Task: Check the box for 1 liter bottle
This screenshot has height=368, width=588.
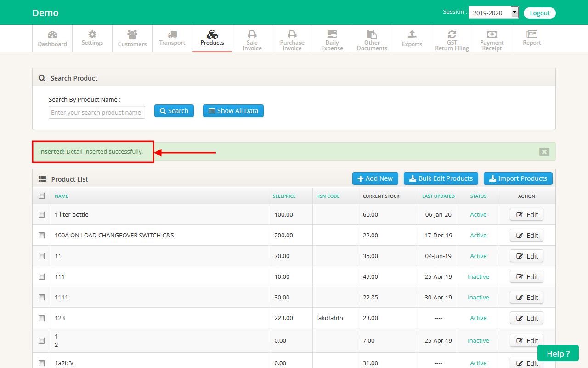Action: coord(42,214)
